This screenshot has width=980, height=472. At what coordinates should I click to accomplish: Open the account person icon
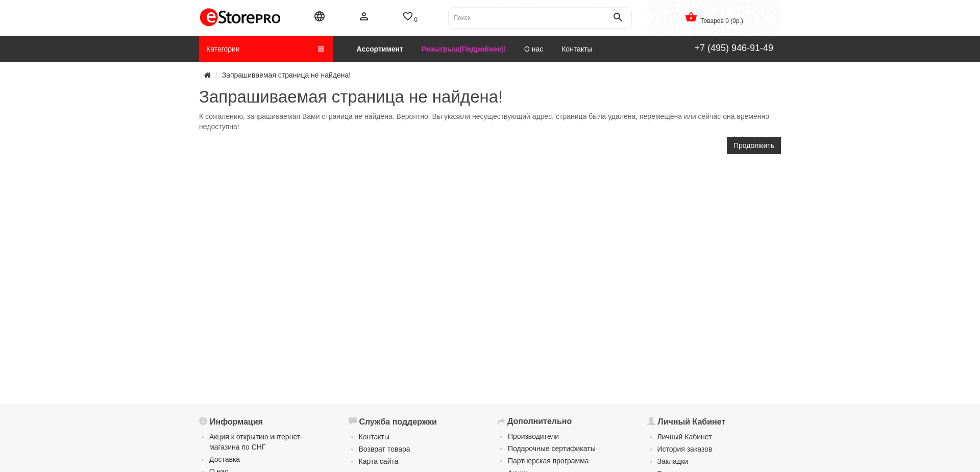click(x=364, y=16)
